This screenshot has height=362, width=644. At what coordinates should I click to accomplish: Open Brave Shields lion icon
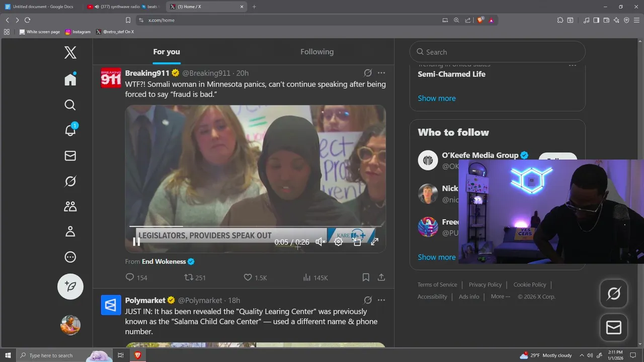[480, 20]
